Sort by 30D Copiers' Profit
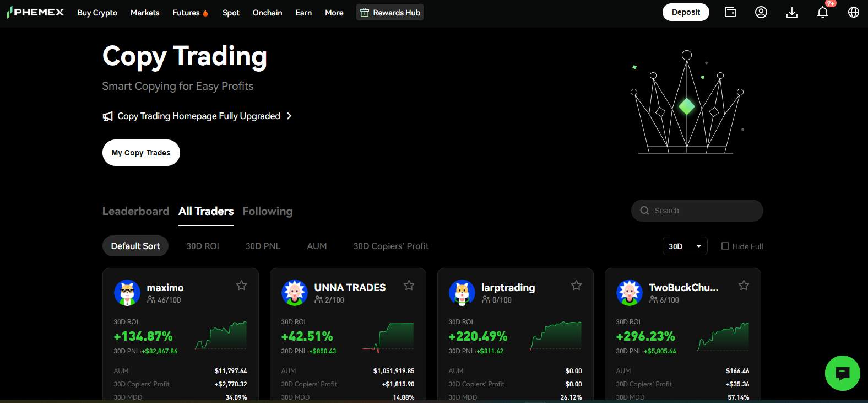This screenshot has width=868, height=403. coord(391,246)
